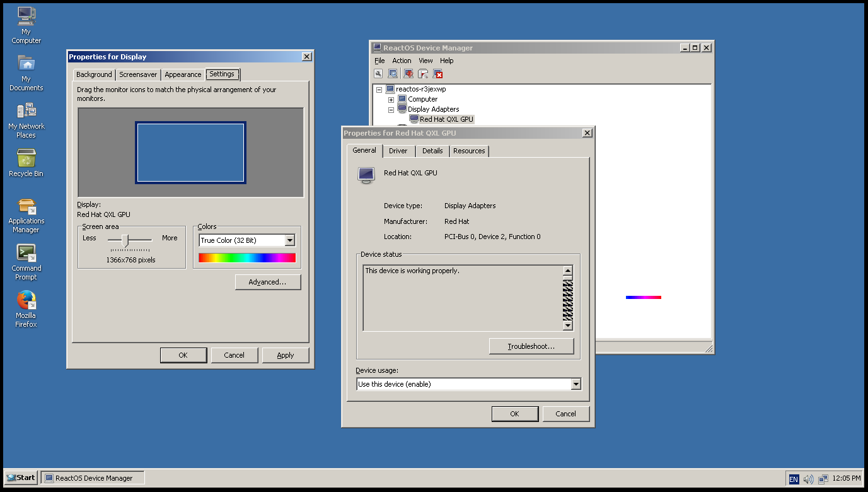Image resolution: width=868 pixels, height=492 pixels.
Task: Click the EN language indicator in tray
Action: 794,479
